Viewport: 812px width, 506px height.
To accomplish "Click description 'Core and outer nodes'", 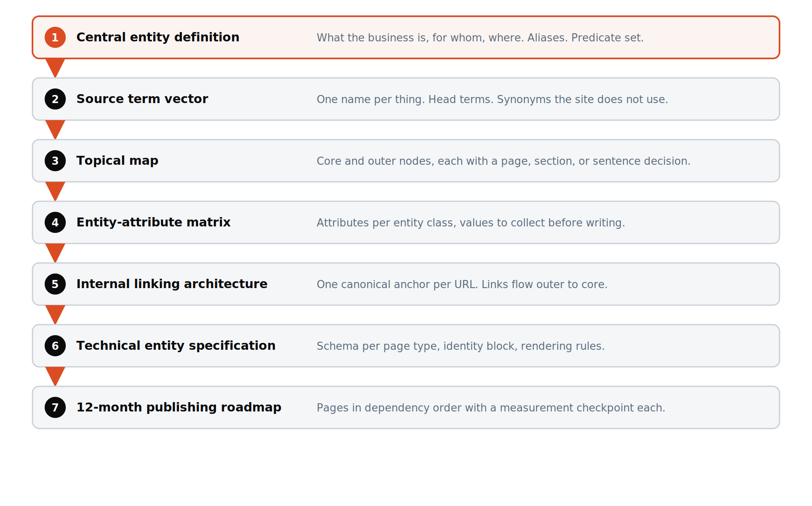I will [x=503, y=161].
